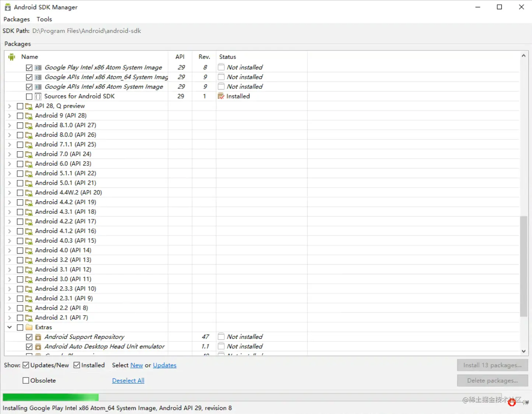
Task: Enable the Obsolete filter checkbox
Action: [26, 380]
